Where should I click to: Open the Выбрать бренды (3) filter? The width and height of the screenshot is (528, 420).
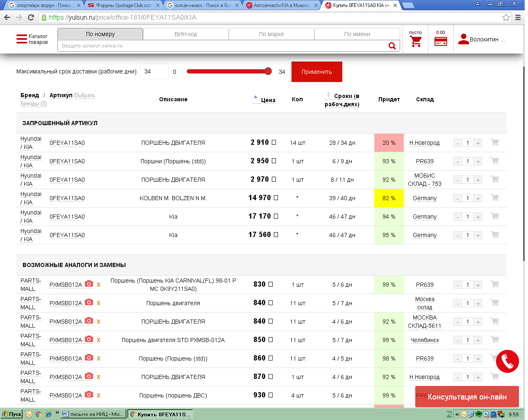(84, 96)
